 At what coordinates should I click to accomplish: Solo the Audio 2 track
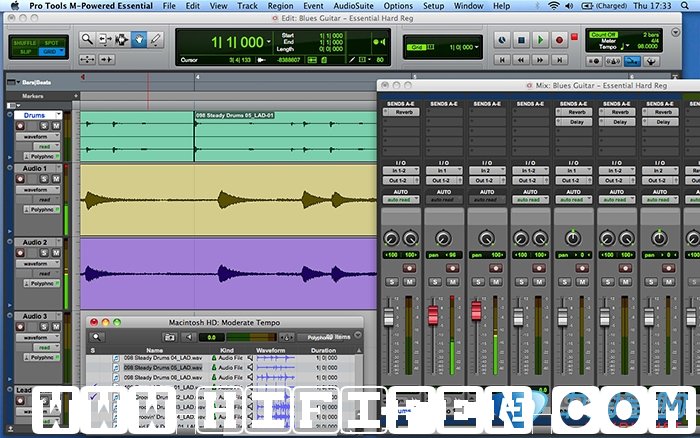point(44,253)
